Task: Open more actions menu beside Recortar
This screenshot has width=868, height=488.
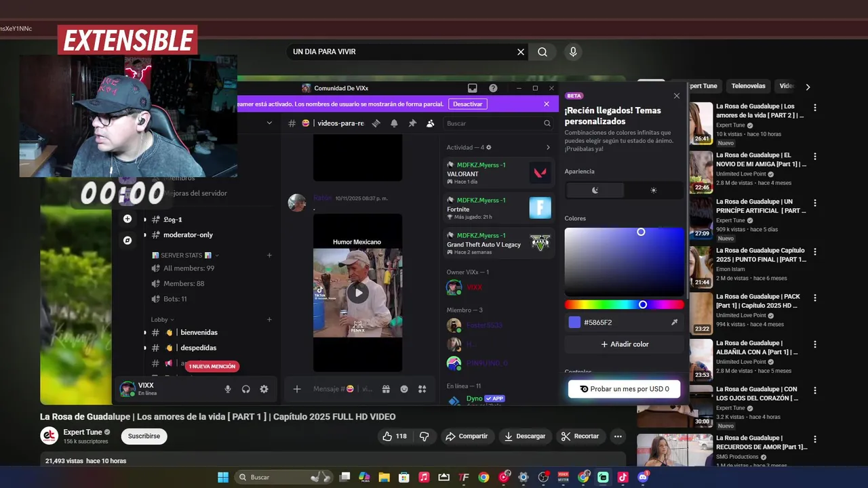Action: (618, 436)
